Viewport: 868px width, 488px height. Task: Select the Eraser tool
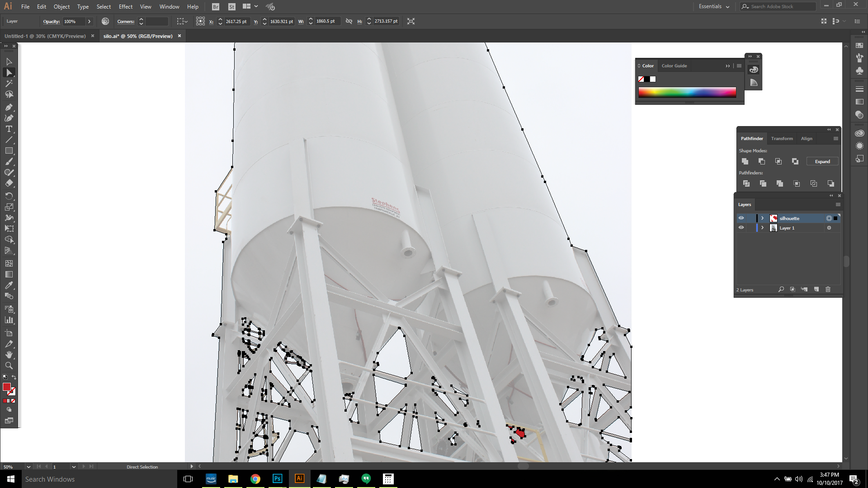click(9, 183)
